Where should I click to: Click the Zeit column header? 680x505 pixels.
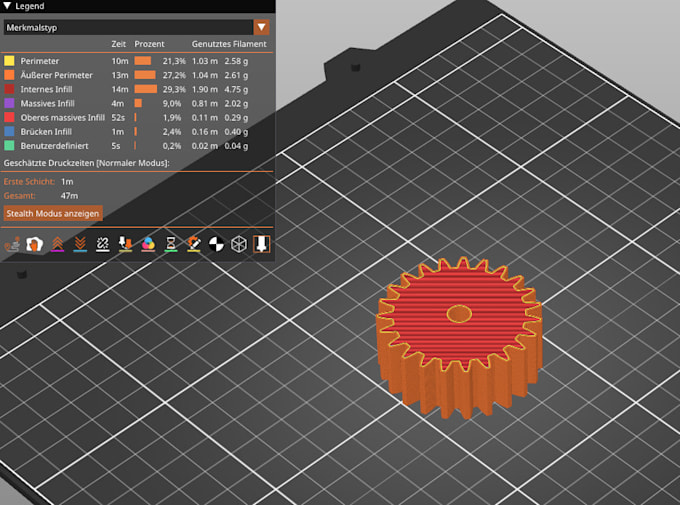(x=118, y=44)
